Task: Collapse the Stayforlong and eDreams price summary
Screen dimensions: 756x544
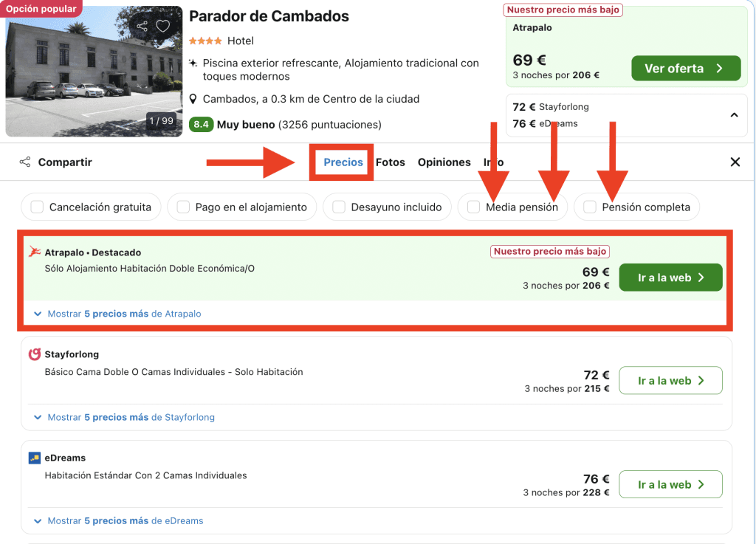Action: point(734,115)
